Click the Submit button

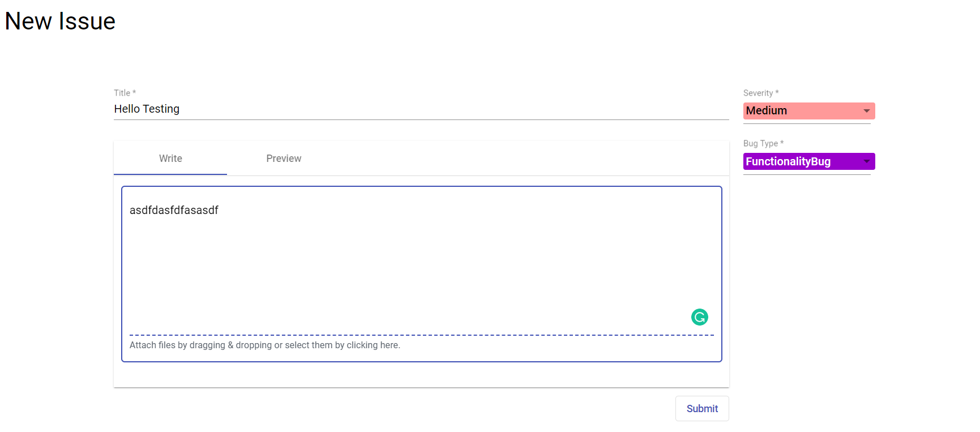pyautogui.click(x=702, y=408)
